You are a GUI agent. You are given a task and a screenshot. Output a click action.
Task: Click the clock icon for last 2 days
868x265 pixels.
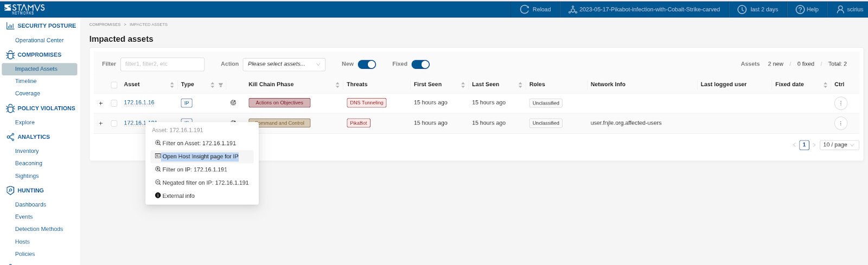click(x=742, y=9)
